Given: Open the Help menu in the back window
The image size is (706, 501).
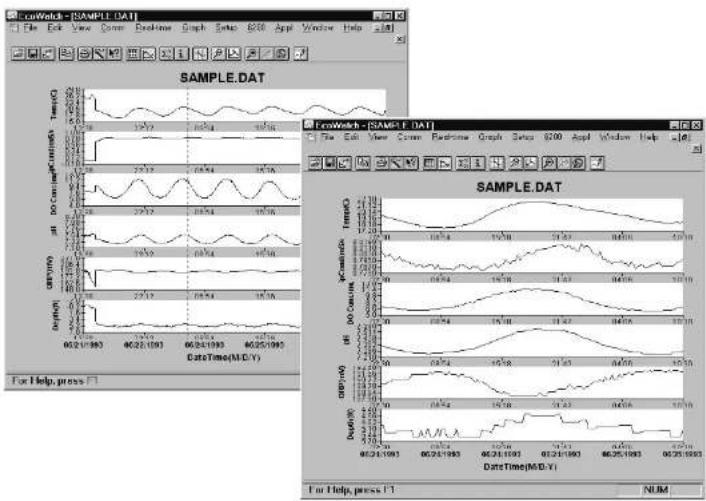Looking at the screenshot, I should tap(352, 28).
